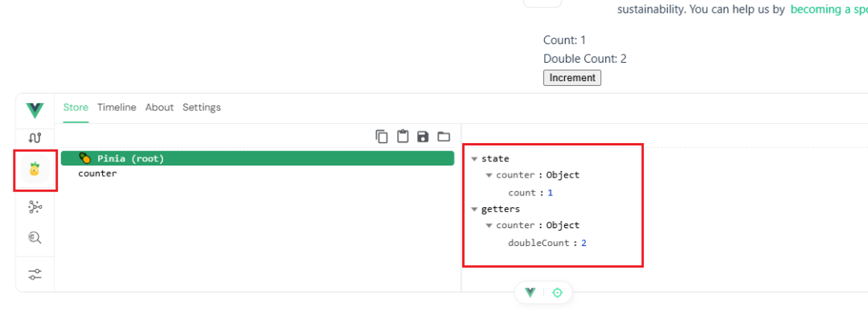Collapse the getters section triangle
Image resolution: width=868 pixels, height=311 pixels.
pyautogui.click(x=474, y=209)
